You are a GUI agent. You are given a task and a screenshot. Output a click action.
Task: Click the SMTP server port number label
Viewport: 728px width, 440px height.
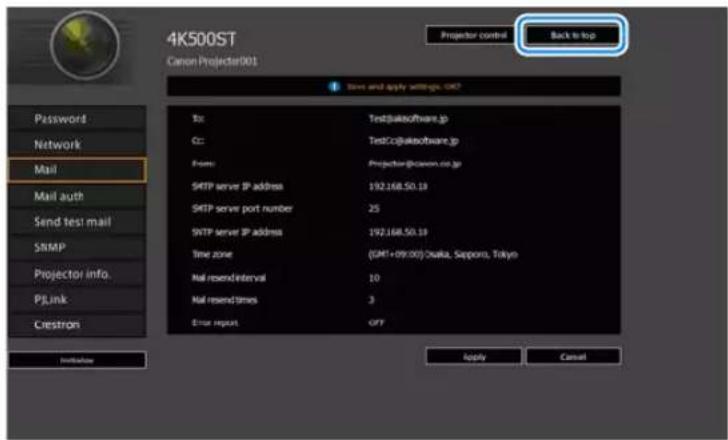(242, 209)
